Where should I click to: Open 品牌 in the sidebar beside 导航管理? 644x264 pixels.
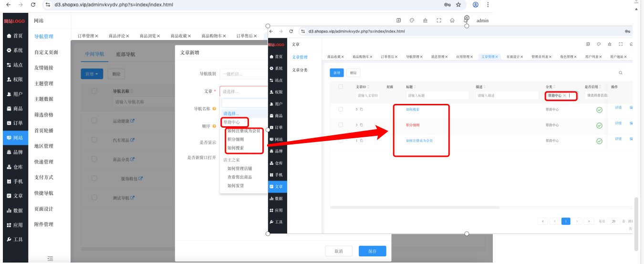point(14,152)
